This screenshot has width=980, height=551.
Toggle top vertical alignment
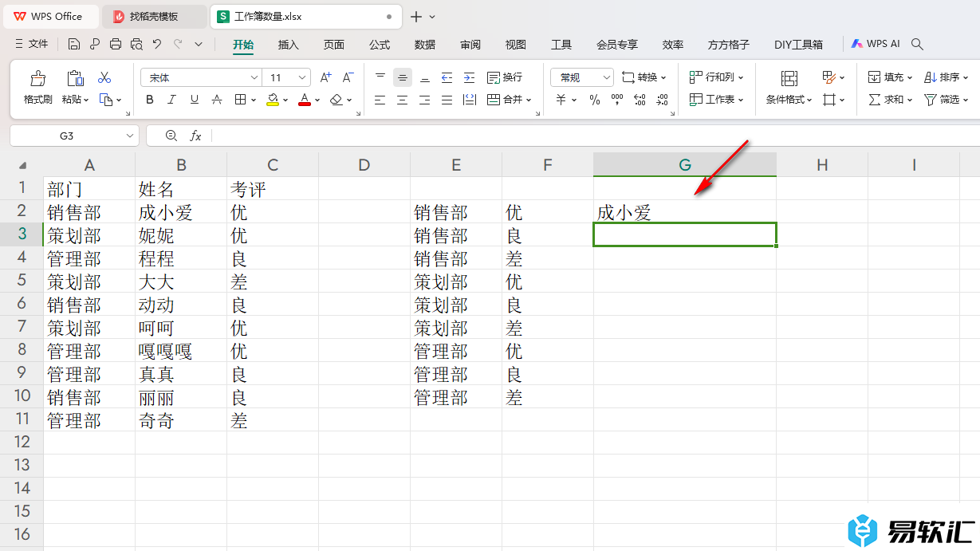pyautogui.click(x=380, y=77)
